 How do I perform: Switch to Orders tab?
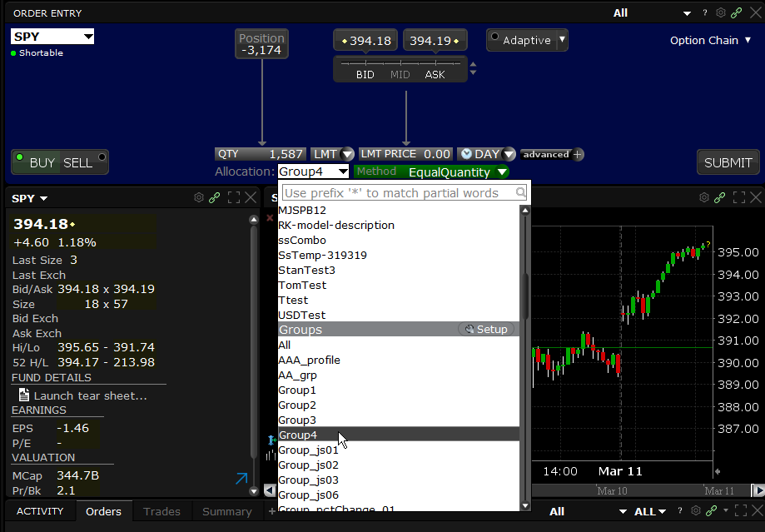pyautogui.click(x=103, y=511)
